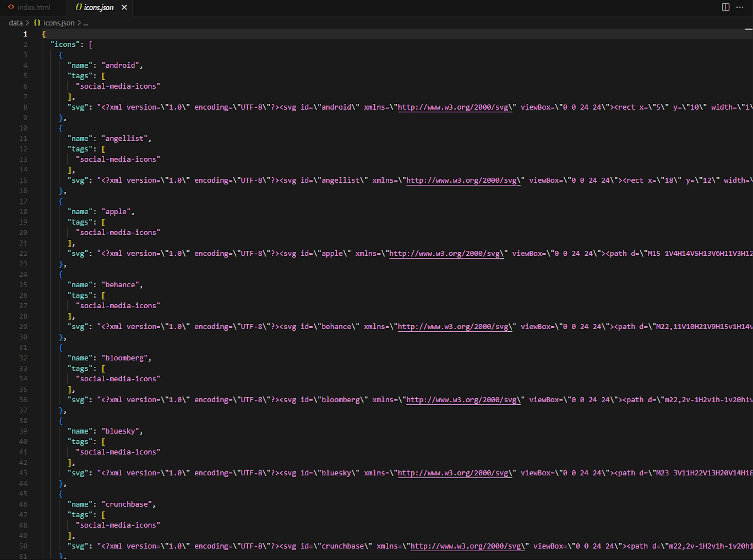Open the More Actions ellipsis icon
Viewport: 753px width, 560px height.
[740, 7]
